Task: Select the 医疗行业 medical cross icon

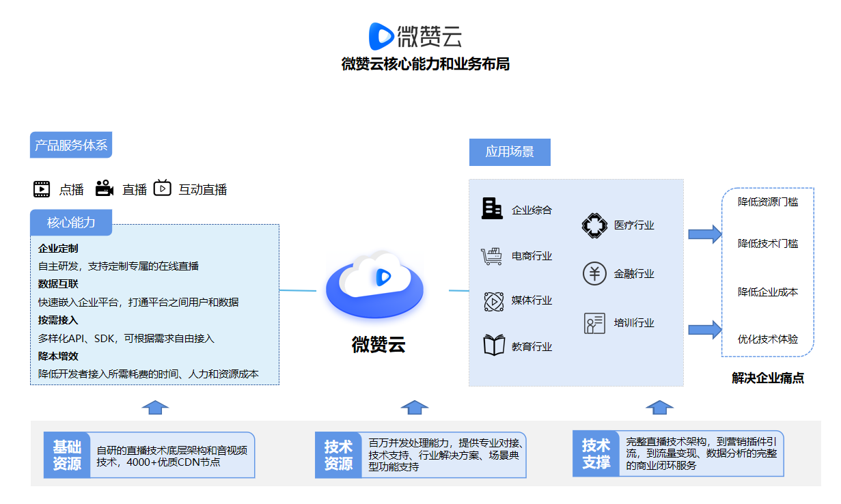Action: coord(594,225)
